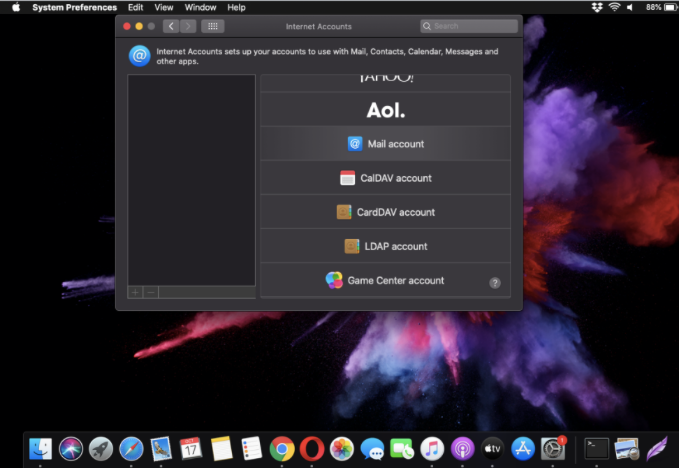Open the Wi-Fi status menu
681x469 pixels.
pos(614,7)
